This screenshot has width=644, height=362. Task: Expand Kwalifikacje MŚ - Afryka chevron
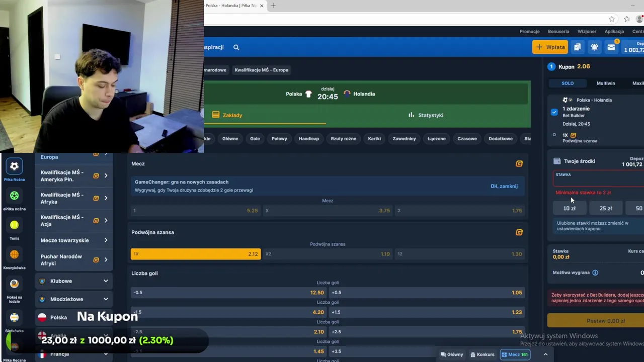pos(106,198)
